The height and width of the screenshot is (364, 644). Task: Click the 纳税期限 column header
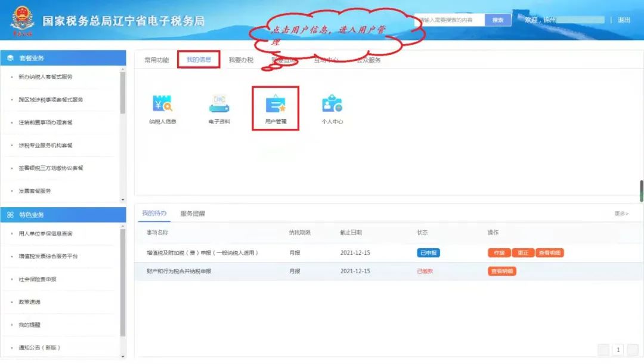[x=299, y=233]
